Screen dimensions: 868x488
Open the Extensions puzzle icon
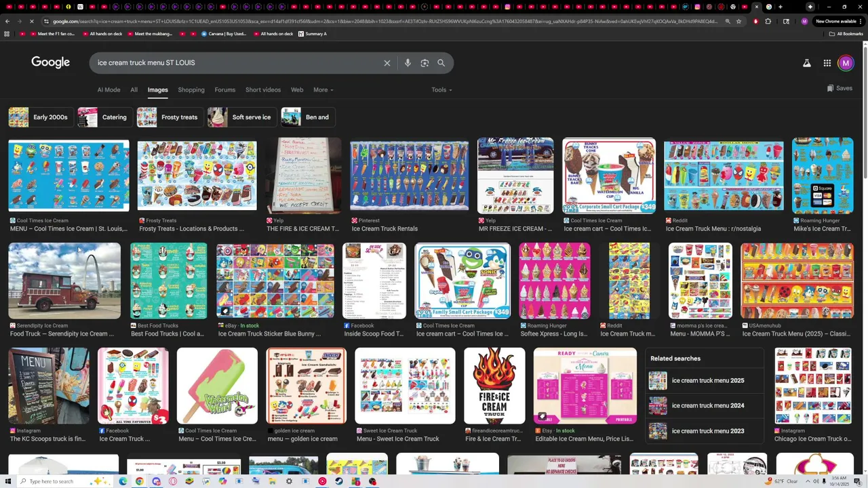click(768, 21)
